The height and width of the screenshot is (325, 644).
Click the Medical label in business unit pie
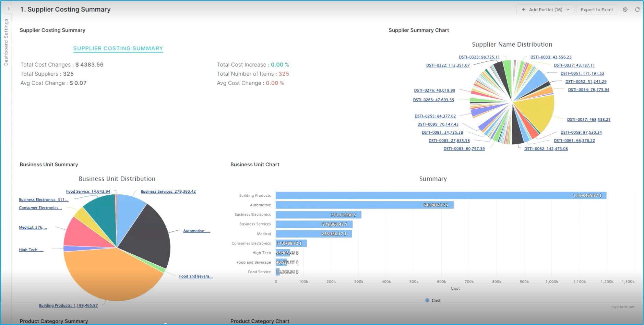tap(33, 228)
